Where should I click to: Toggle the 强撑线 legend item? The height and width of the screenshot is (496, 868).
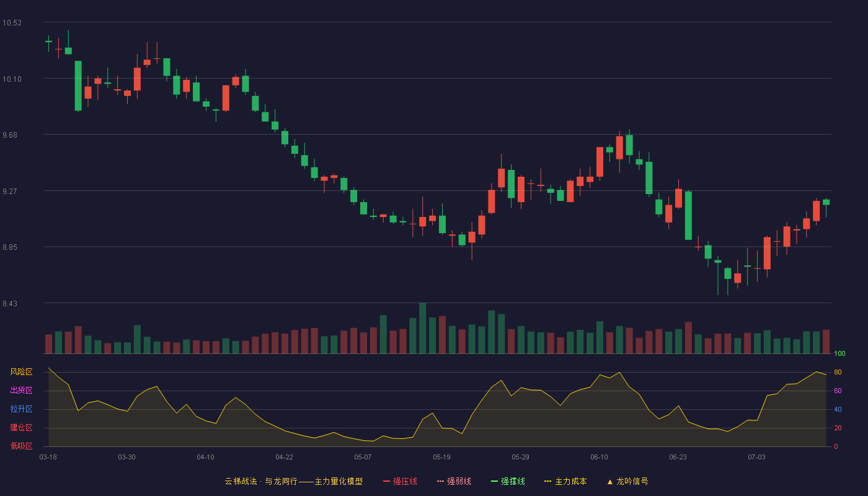508,481
